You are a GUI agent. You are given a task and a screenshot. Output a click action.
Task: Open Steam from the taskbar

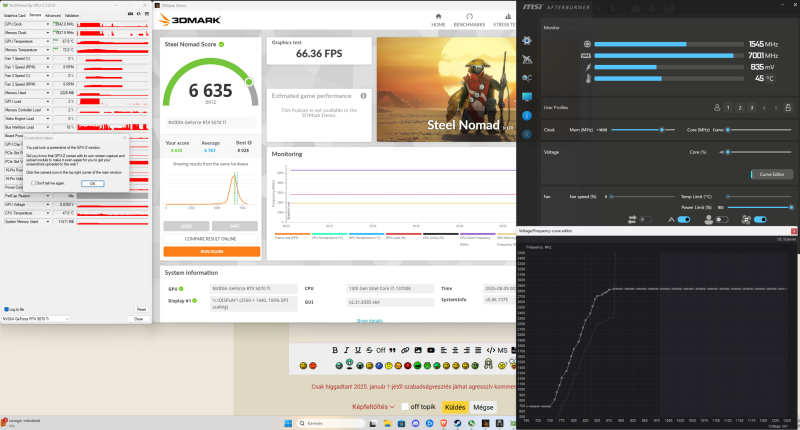pos(457,423)
